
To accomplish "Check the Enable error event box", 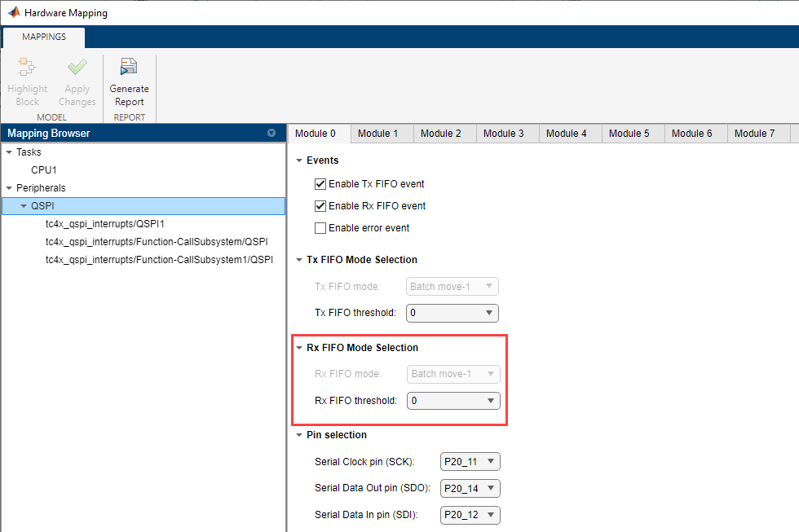I will (x=320, y=228).
